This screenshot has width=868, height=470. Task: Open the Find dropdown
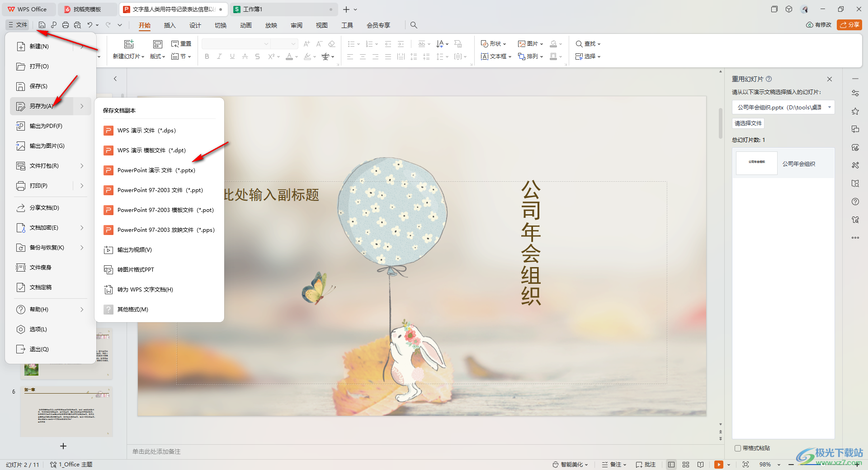[x=588, y=44]
